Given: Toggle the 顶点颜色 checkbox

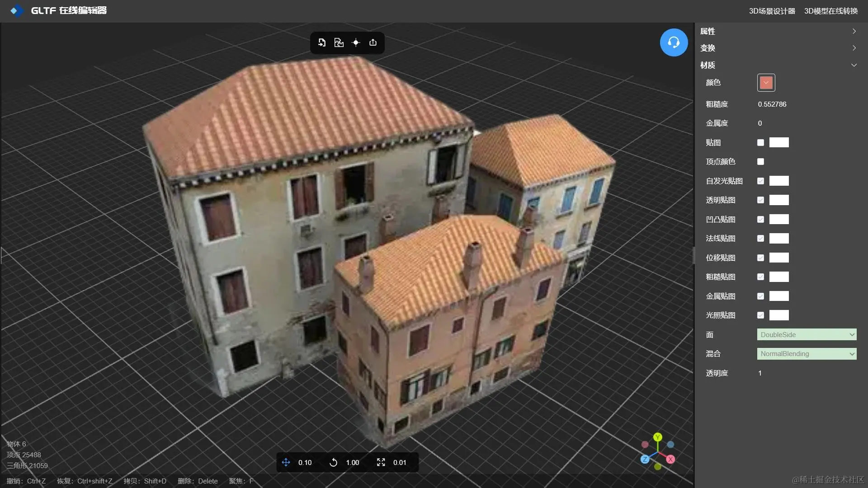Looking at the screenshot, I should [760, 162].
